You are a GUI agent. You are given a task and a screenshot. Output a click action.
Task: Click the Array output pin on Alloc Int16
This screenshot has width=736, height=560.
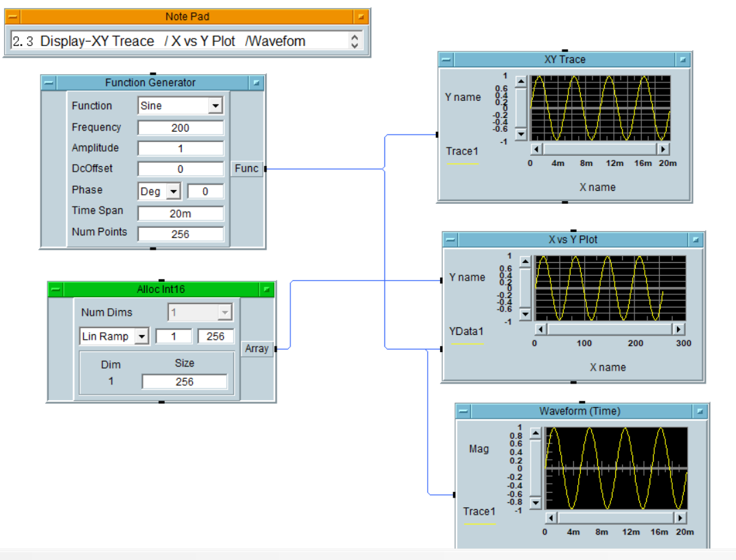[x=277, y=349]
